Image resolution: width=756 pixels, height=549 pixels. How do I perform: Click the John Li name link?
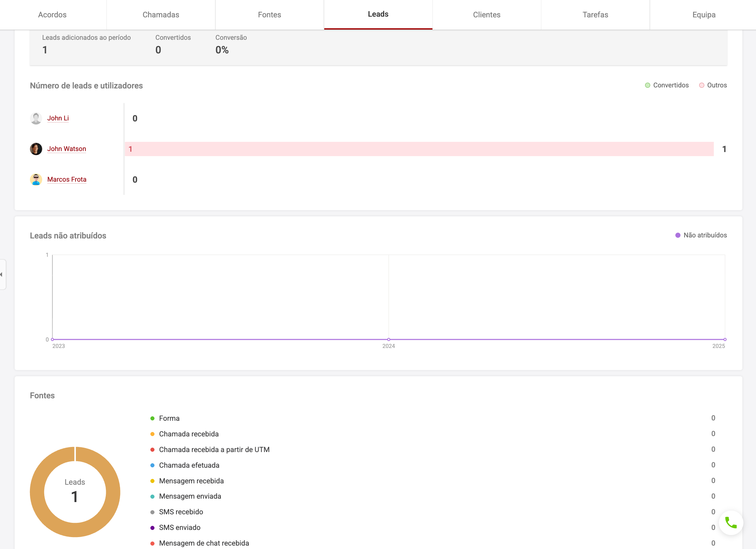[58, 118]
